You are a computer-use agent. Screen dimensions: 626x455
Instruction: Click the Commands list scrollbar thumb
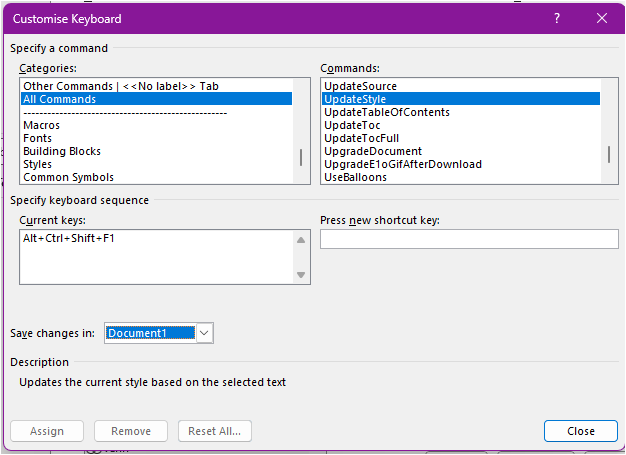609,154
